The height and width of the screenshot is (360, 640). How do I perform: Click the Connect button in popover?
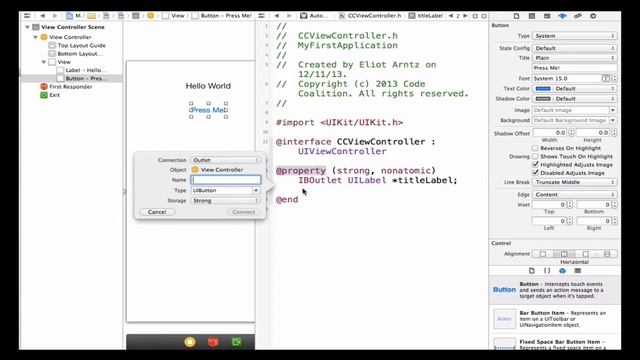(x=244, y=212)
